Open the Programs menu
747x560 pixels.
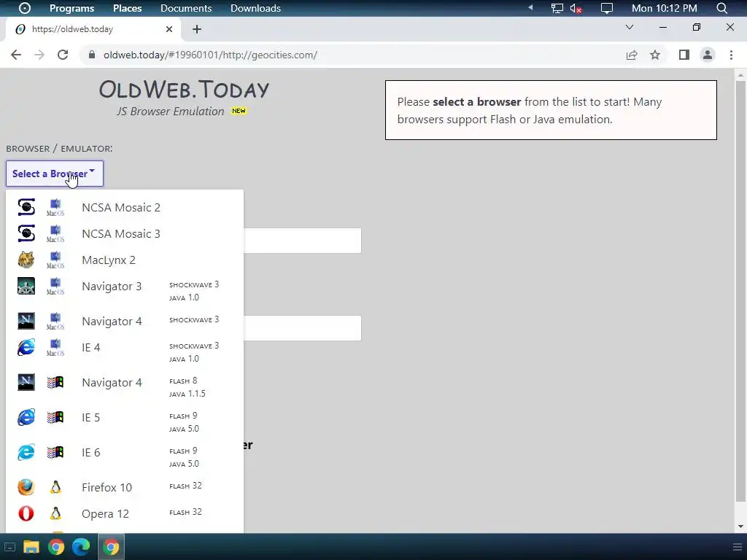click(72, 8)
